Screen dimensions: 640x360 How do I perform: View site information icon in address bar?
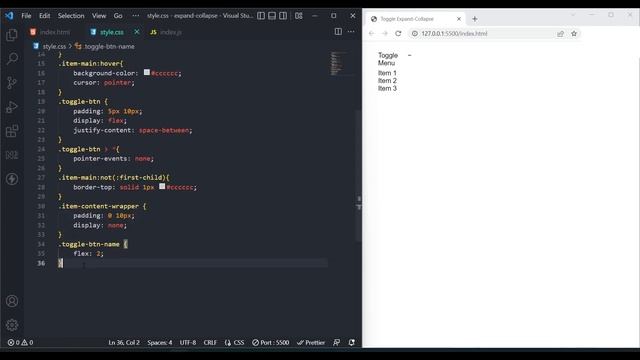coord(414,33)
